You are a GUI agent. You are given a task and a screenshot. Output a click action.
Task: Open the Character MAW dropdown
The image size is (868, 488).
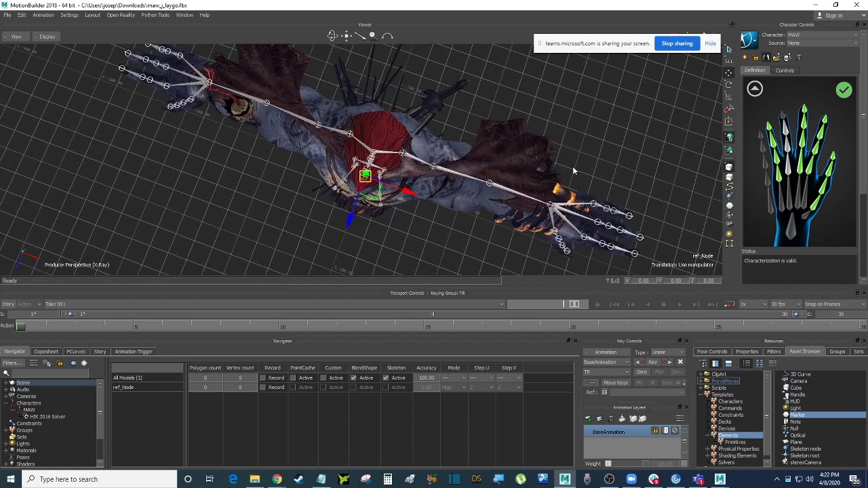[823, 35]
